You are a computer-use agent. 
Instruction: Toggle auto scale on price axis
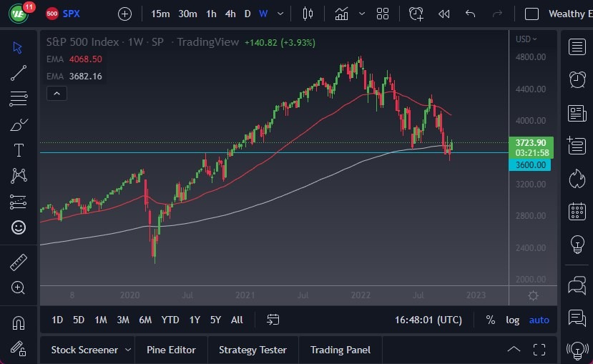point(539,320)
